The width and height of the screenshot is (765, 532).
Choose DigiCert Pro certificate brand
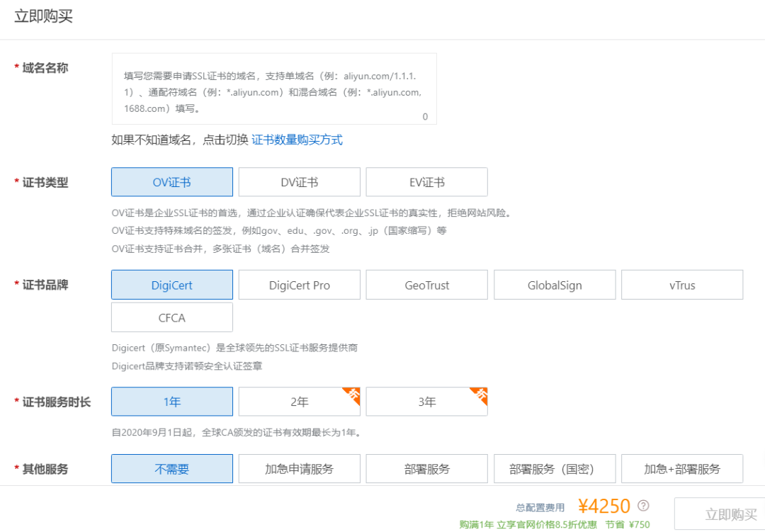point(299,285)
